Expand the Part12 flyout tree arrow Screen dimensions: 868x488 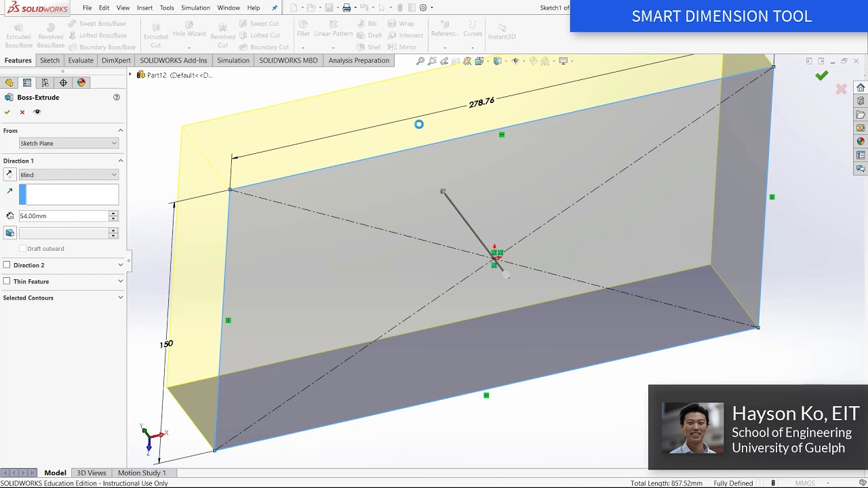tap(131, 75)
